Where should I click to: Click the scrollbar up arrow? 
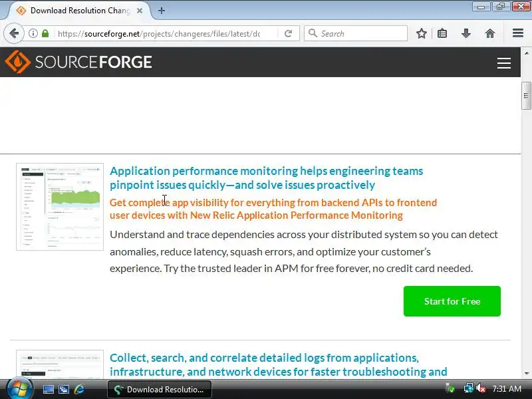526,53
